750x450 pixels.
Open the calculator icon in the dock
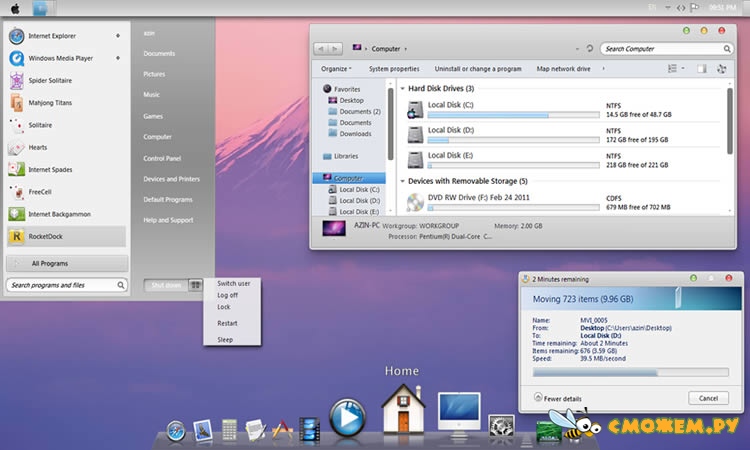(x=229, y=429)
